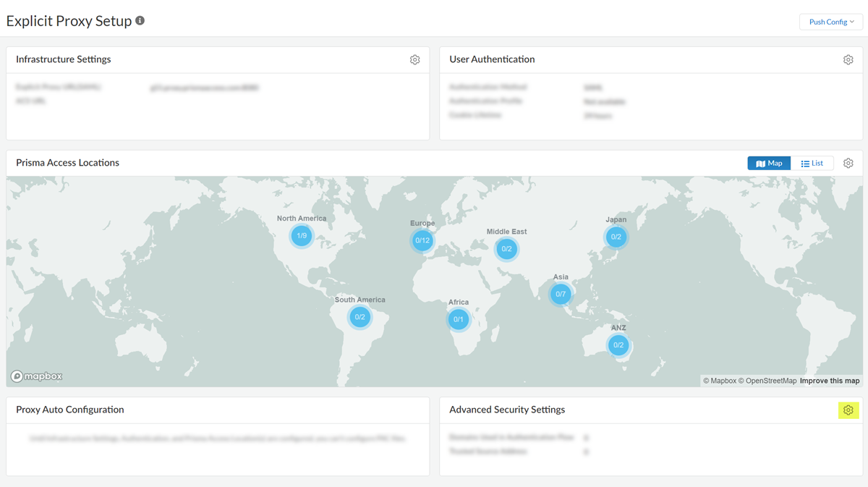
Task: Click the Asia 0/7 map cluster
Action: click(561, 294)
